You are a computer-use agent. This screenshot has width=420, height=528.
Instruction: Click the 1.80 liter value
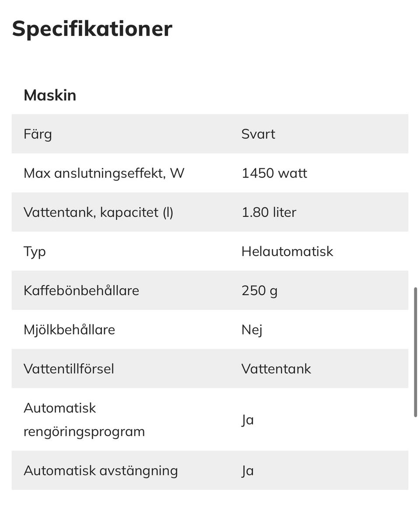269,212
